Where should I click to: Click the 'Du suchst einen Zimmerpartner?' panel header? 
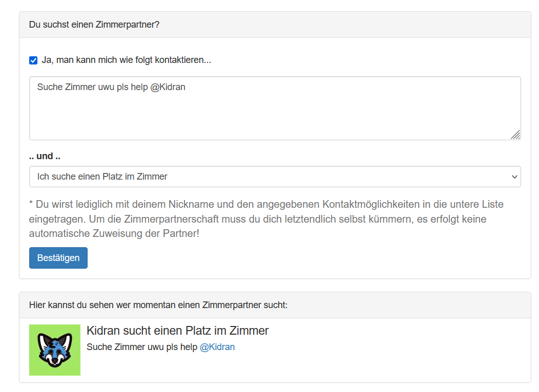point(94,25)
